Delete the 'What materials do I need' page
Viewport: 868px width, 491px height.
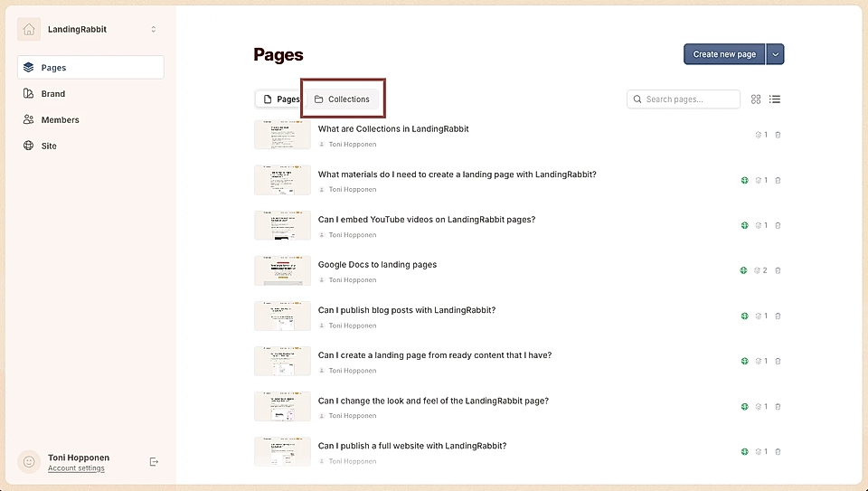click(778, 180)
